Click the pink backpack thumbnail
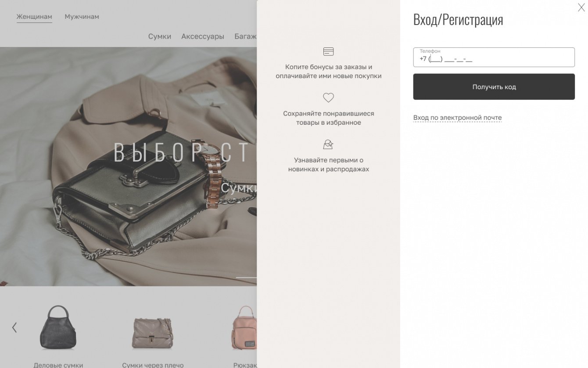 tap(245, 328)
